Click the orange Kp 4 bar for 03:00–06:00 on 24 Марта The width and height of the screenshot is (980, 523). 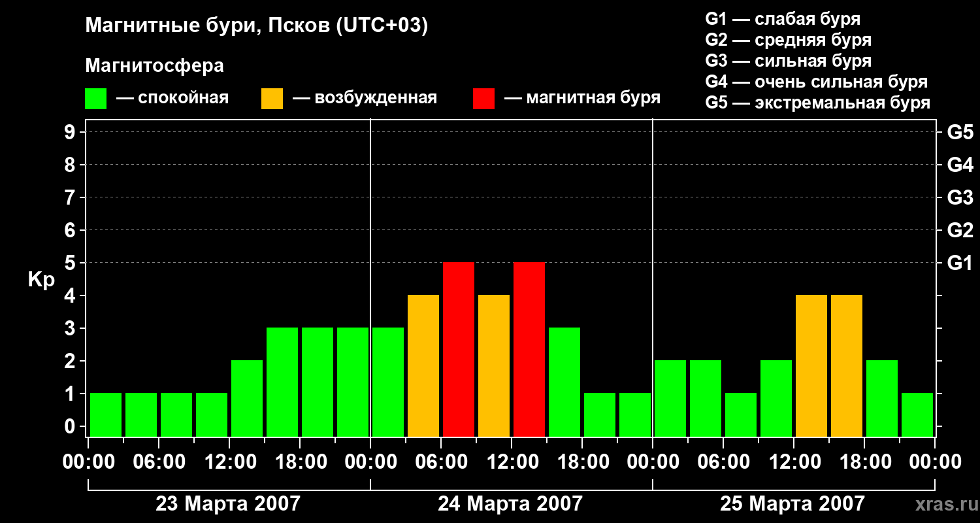pyautogui.click(x=423, y=365)
